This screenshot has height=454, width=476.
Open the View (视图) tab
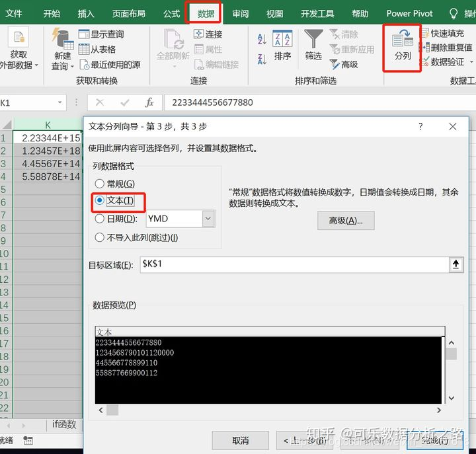[274, 13]
